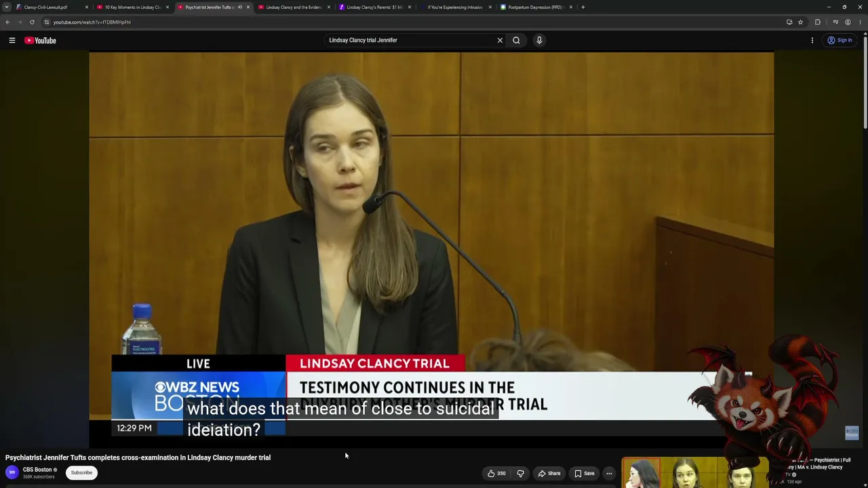This screenshot has height=488, width=868.
Task: Go forward using the browser forward arrow
Action: tap(20, 22)
